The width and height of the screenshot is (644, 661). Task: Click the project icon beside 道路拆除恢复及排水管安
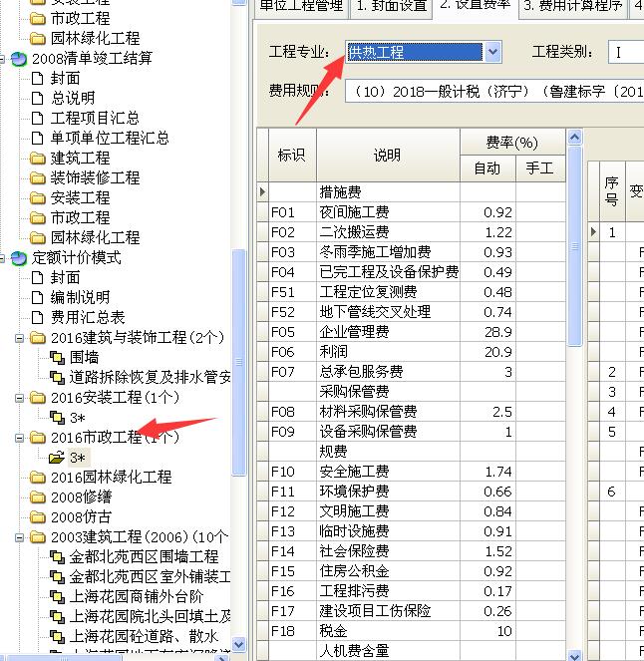57,378
